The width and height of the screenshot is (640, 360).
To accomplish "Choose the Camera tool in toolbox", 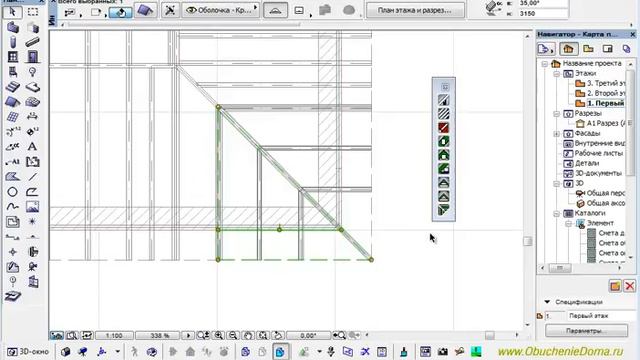I will pos(33,267).
